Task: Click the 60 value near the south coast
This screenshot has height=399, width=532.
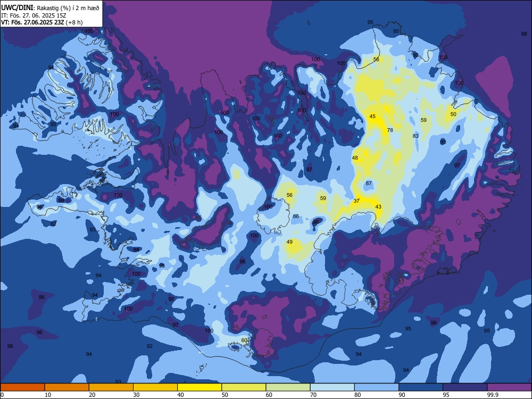Action: click(x=244, y=340)
